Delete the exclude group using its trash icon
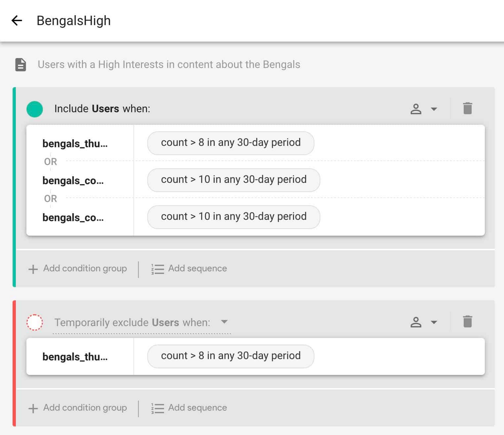 tap(467, 322)
